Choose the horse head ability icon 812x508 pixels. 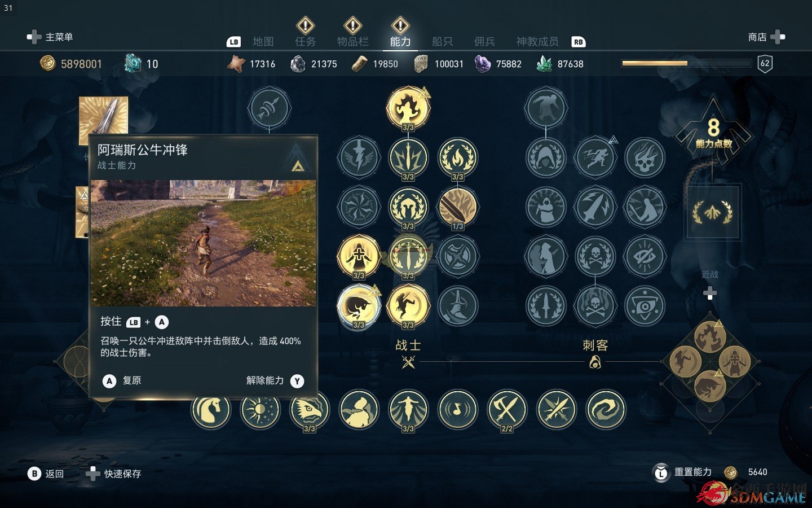click(211, 409)
